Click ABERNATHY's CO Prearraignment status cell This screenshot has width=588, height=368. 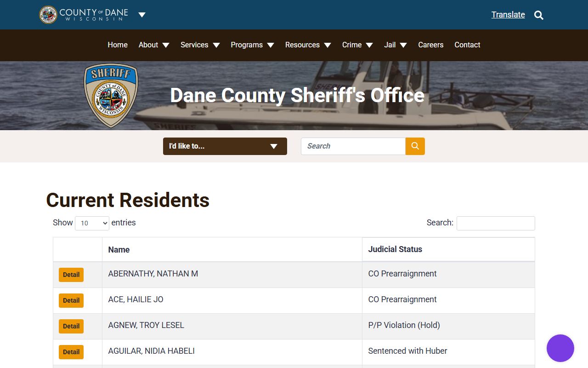pos(448,275)
